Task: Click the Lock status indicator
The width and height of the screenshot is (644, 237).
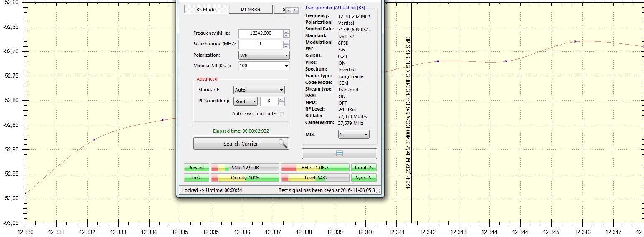Action: click(196, 178)
